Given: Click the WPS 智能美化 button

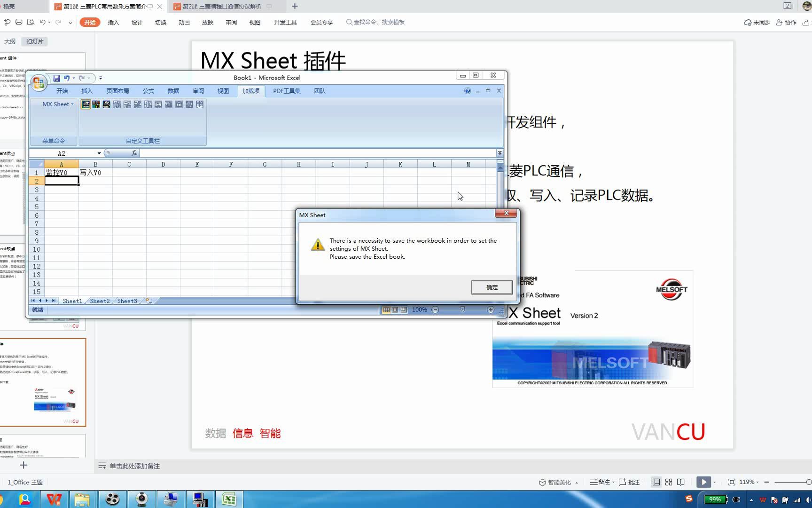Looking at the screenshot, I should tap(558, 482).
